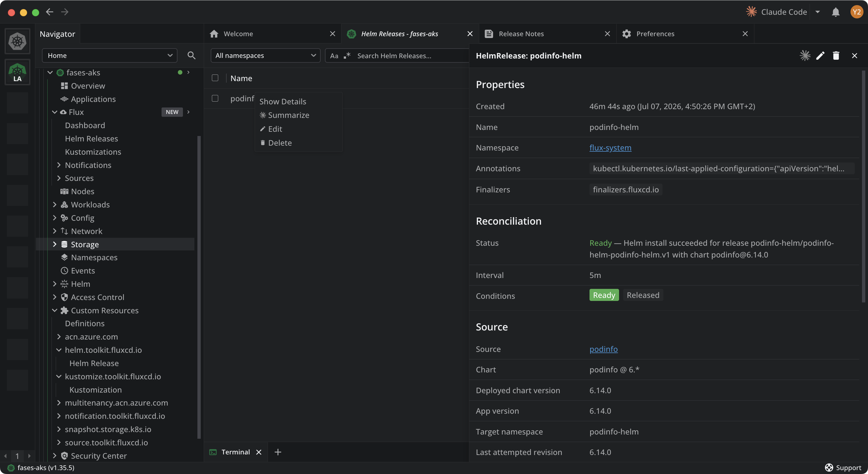Screen dimensions: 868x474
Task: Click the Ready condition badge
Action: click(x=604, y=295)
